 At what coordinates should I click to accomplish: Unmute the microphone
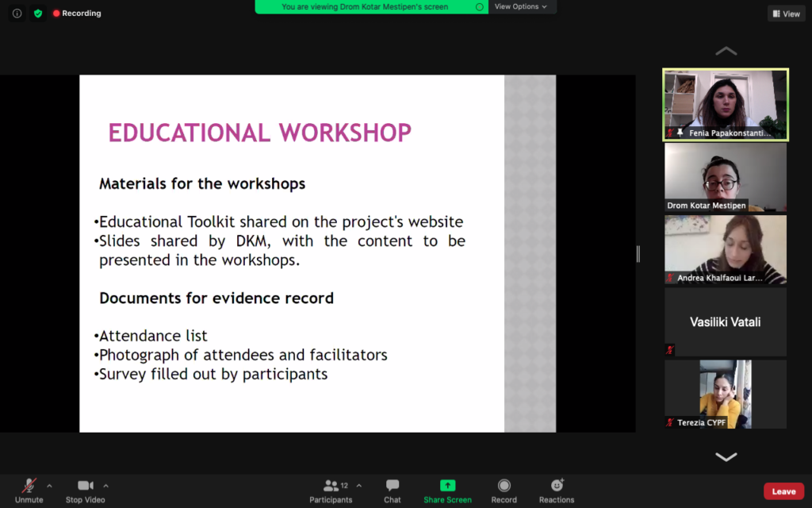tap(29, 491)
